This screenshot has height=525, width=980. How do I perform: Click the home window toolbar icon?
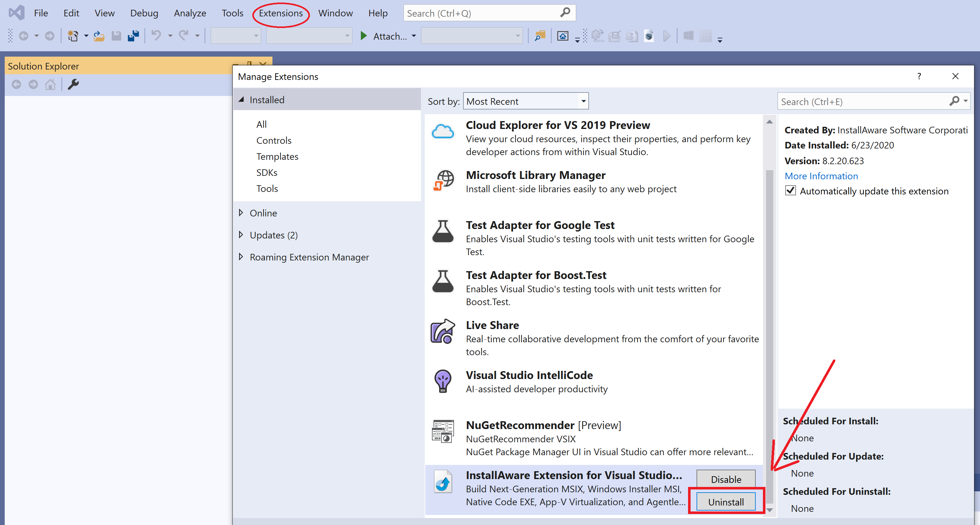click(563, 36)
